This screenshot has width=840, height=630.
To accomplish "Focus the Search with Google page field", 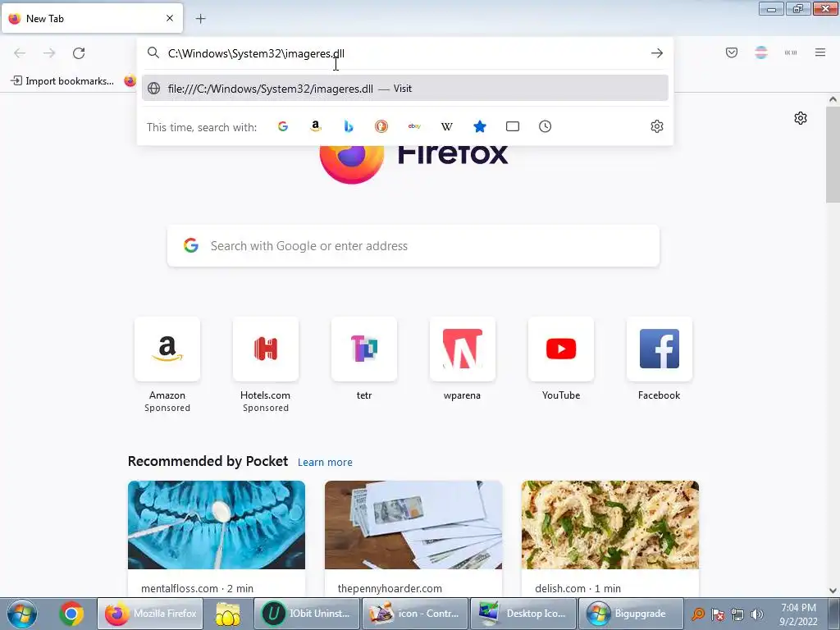I will pos(413,246).
